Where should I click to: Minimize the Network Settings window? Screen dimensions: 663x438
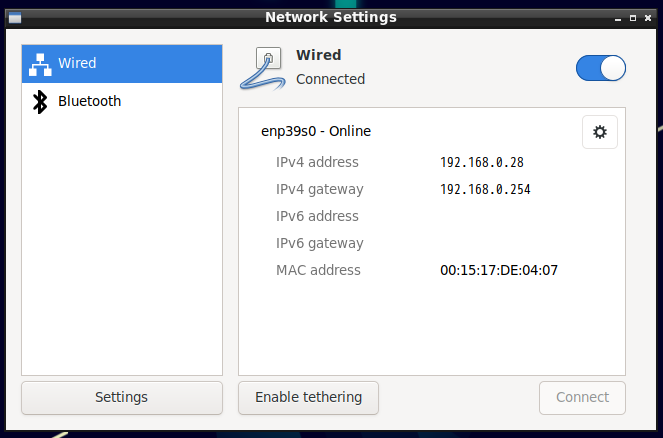coord(618,18)
